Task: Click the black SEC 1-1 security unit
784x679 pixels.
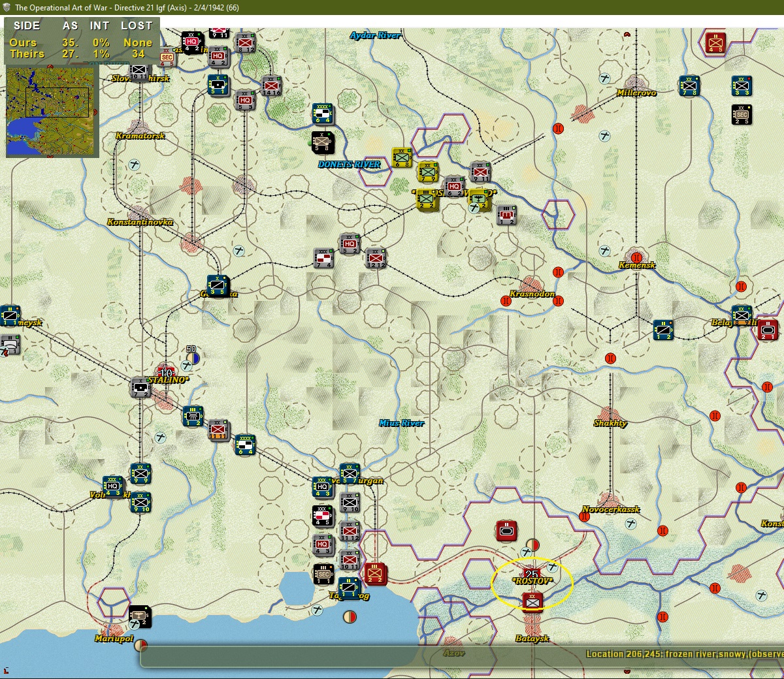Action: click(x=323, y=575)
